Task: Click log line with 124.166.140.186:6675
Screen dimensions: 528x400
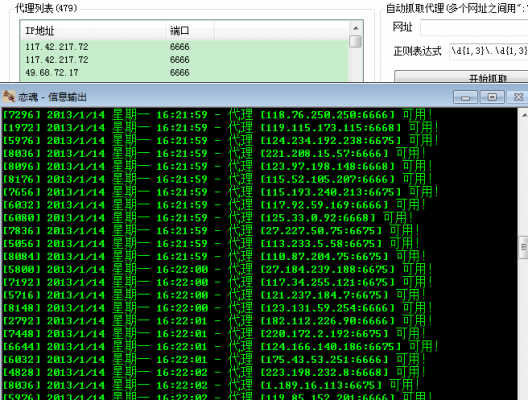Action: 221,346
